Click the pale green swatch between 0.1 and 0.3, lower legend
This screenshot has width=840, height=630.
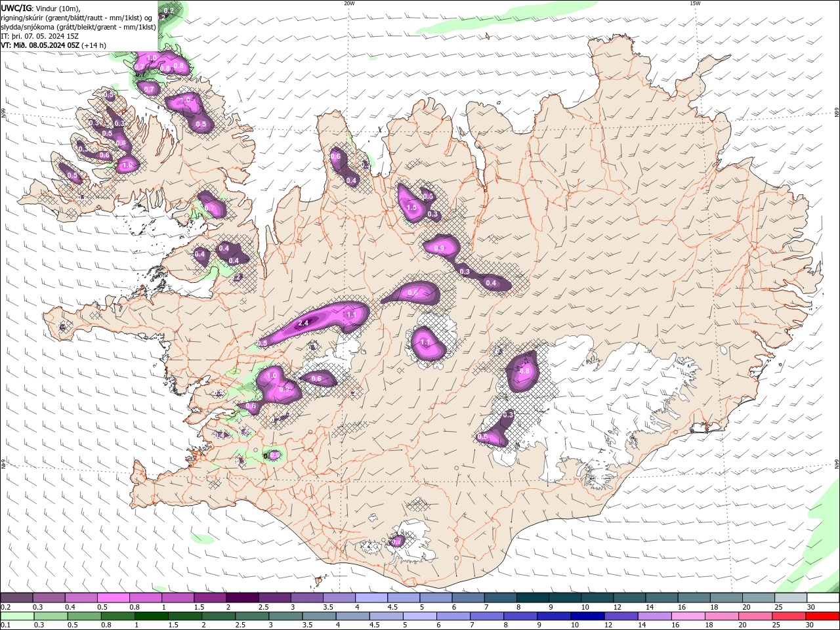pos(18,616)
